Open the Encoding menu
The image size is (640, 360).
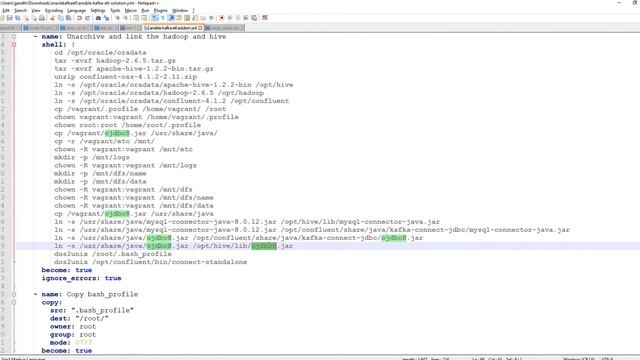click(54, 11)
